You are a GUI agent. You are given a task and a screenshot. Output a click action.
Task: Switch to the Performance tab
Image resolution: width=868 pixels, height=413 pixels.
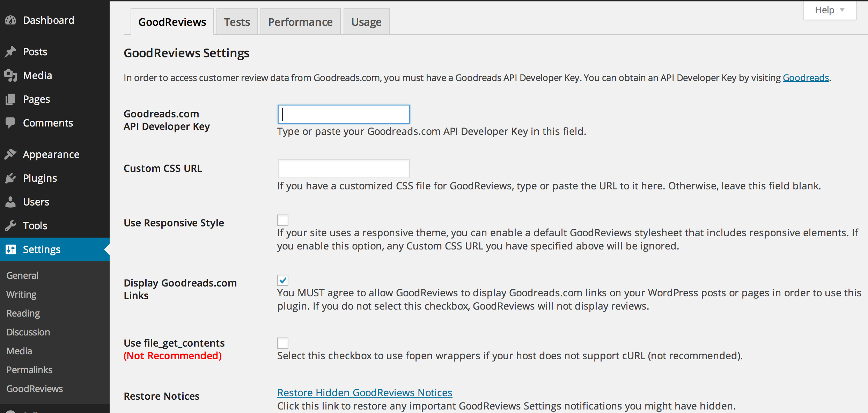tap(300, 22)
